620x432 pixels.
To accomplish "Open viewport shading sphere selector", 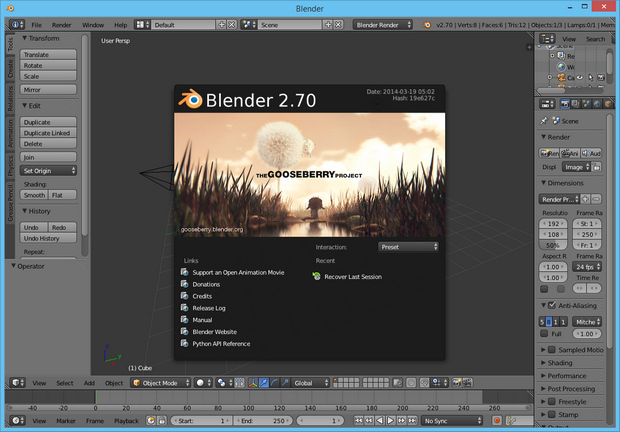I will coord(204,383).
